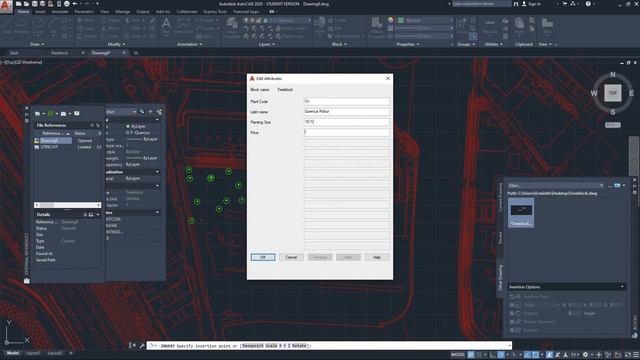Open the Start file tab
This screenshot has width=640, height=360.
tap(14, 53)
